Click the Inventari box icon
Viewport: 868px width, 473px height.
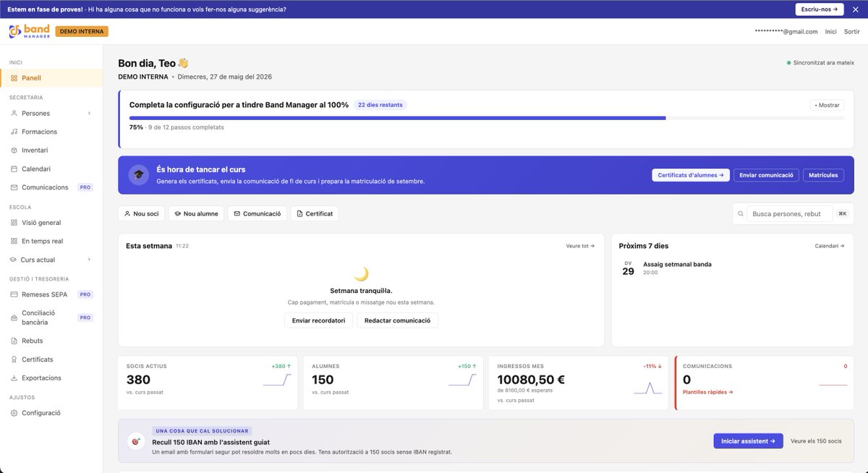click(x=14, y=150)
